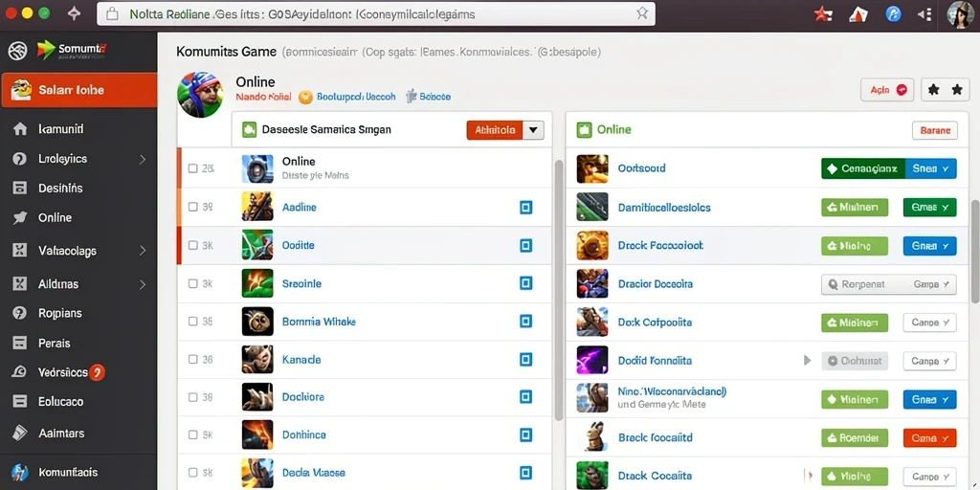Click the Barane button
The width and height of the screenshot is (980, 490).
[935, 130]
